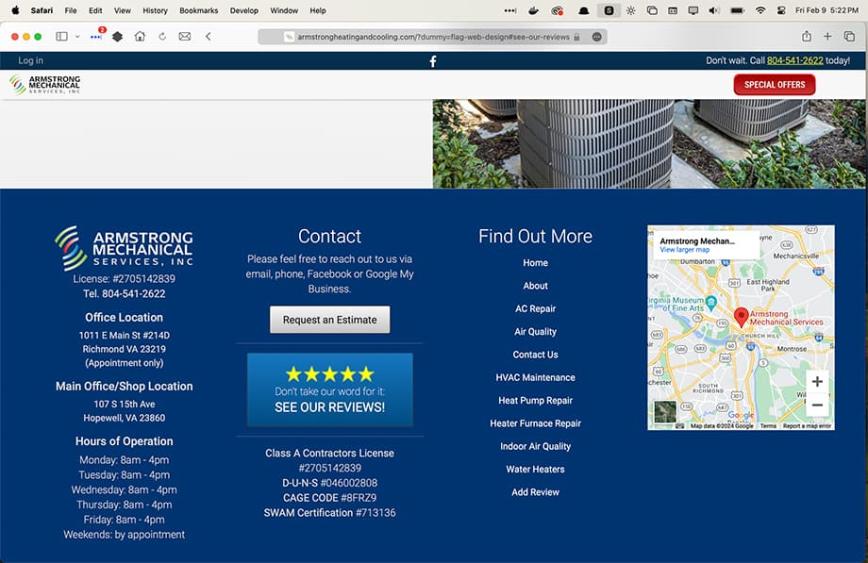Zoom in on the map with plus
The image size is (868, 563).
(817, 381)
